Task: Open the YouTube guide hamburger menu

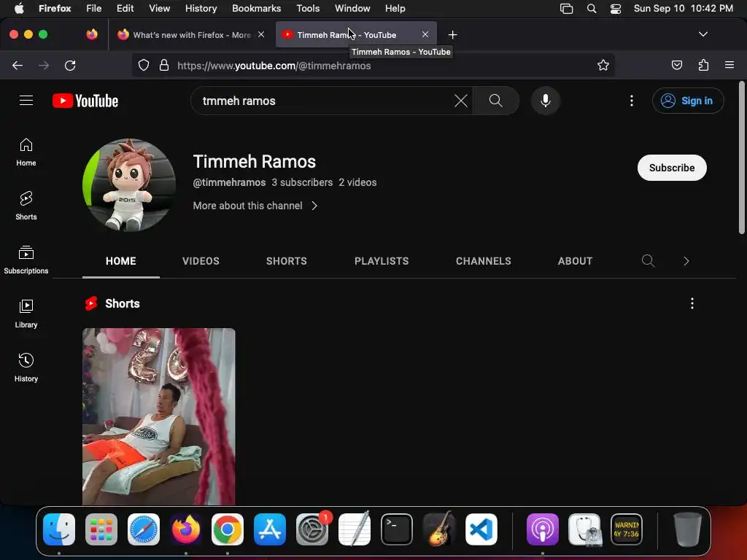Action: (26, 101)
